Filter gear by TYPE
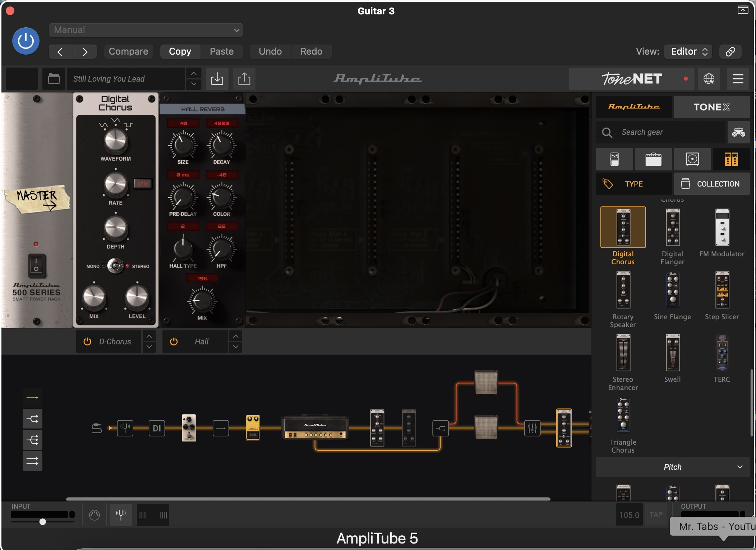Image resolution: width=756 pixels, height=550 pixels. click(x=634, y=184)
